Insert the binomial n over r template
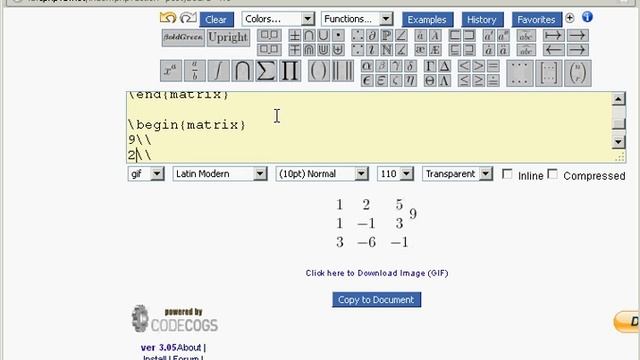The height and width of the screenshot is (360, 640). click(x=578, y=73)
